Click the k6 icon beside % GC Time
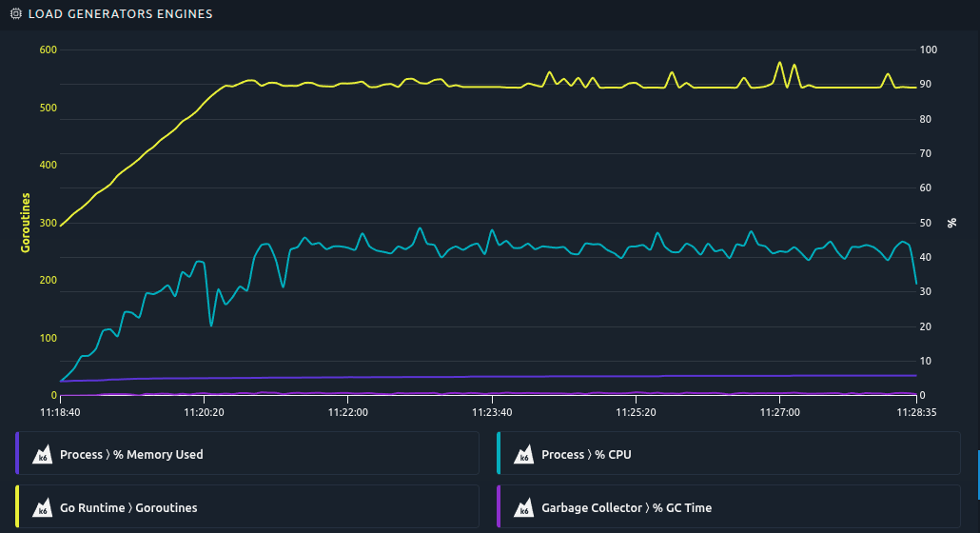The image size is (980, 533). pos(523,507)
